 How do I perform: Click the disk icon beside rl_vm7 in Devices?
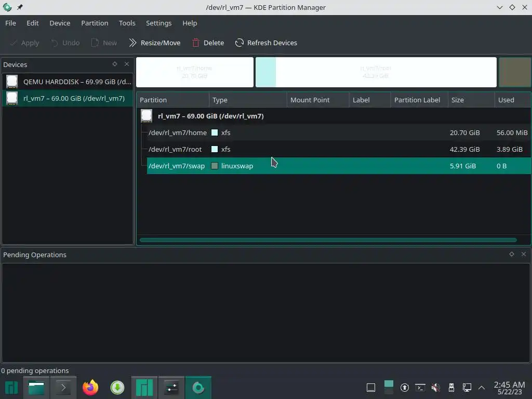click(x=12, y=98)
